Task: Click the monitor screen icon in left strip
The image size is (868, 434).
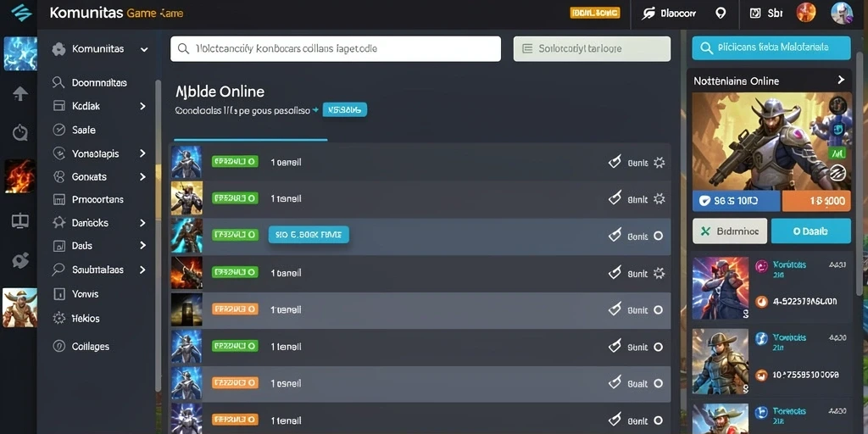Action: (x=20, y=221)
